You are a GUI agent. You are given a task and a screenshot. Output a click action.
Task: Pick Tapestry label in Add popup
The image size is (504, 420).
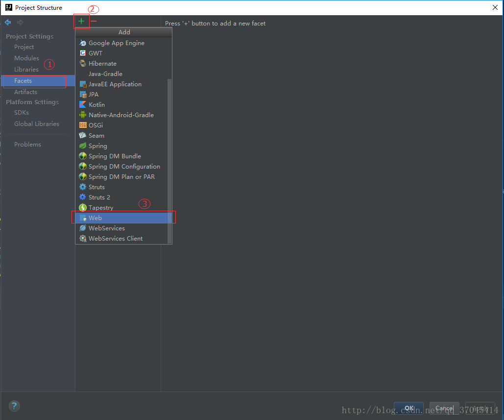tap(101, 208)
